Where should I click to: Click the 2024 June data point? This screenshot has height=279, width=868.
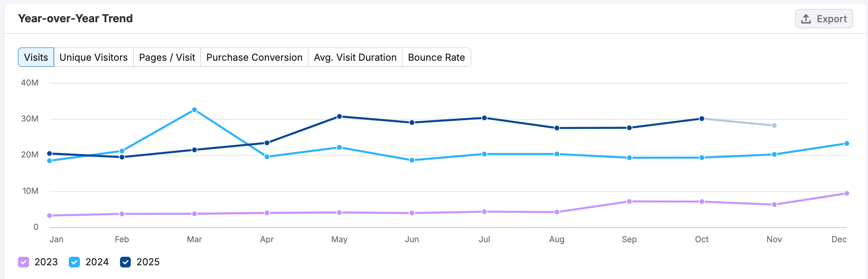tap(412, 160)
